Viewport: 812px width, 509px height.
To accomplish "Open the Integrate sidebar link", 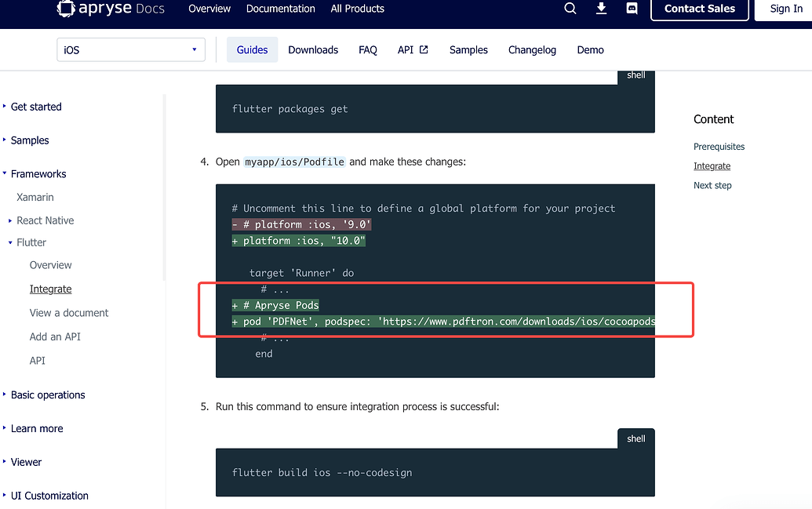I will (x=51, y=289).
